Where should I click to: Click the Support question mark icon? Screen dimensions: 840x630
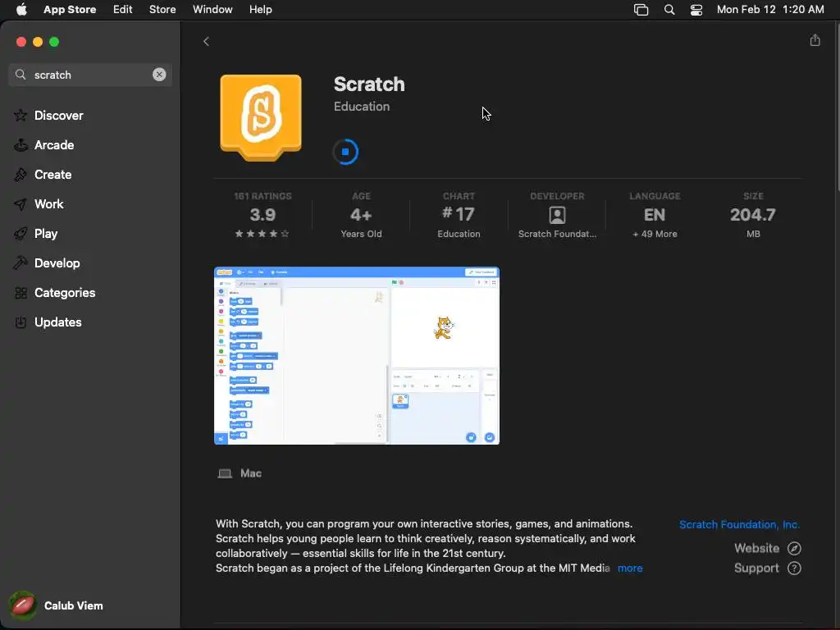point(794,568)
